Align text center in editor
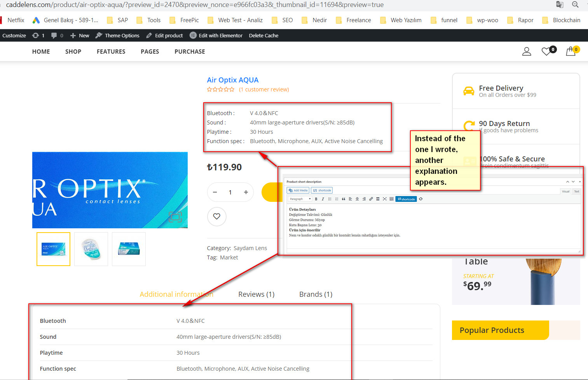Image resolution: width=588 pixels, height=380 pixels. click(x=357, y=199)
